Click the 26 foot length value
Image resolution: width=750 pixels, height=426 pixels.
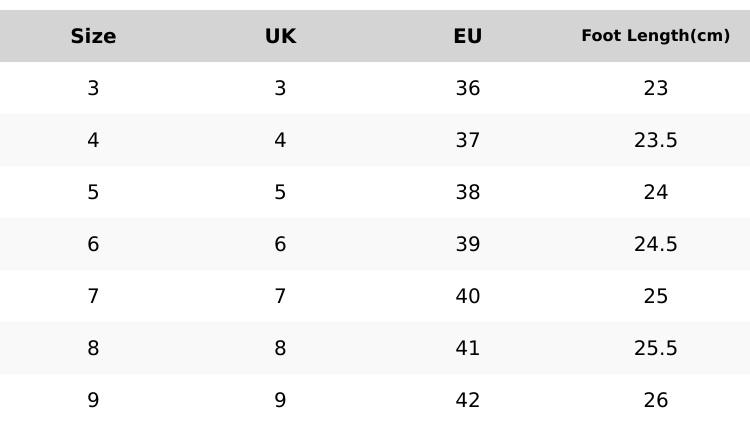pos(656,400)
